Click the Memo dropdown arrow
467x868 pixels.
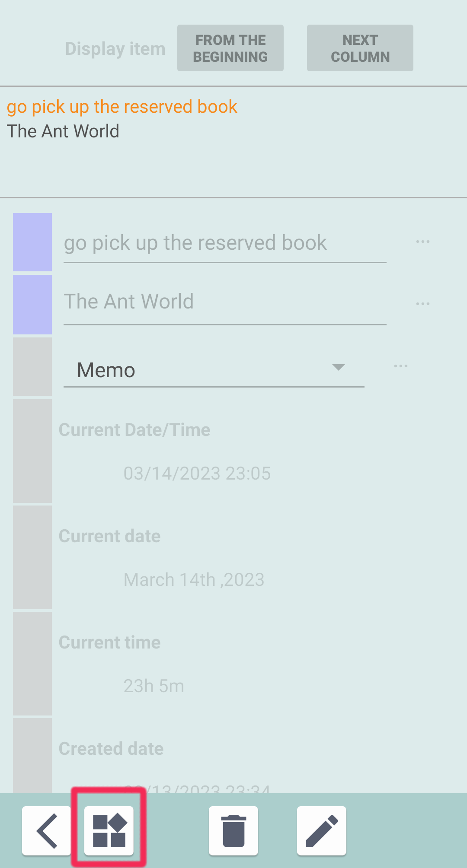pos(338,367)
